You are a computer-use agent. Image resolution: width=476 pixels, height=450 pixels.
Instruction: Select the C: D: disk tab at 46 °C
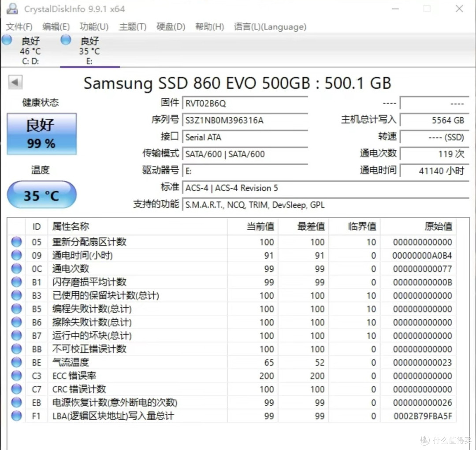pos(30,50)
